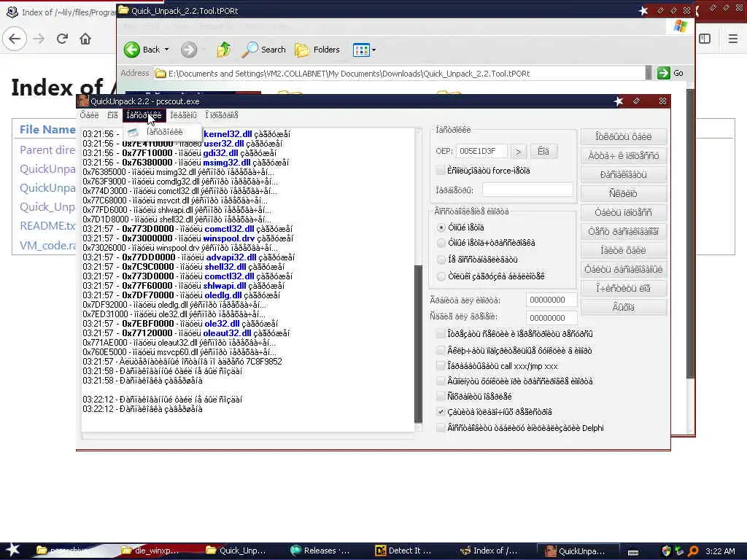Click the OEP field showing 005E1D3F

[481, 151]
